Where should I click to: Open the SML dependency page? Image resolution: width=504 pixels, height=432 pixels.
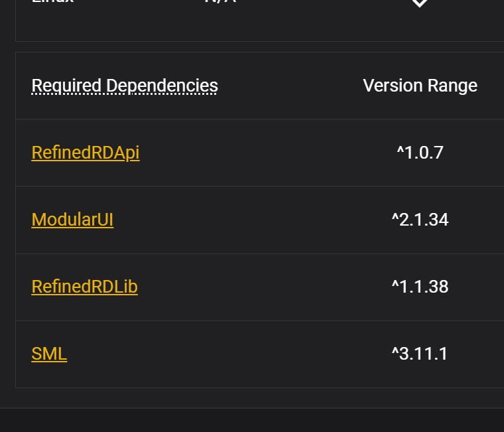click(x=49, y=354)
